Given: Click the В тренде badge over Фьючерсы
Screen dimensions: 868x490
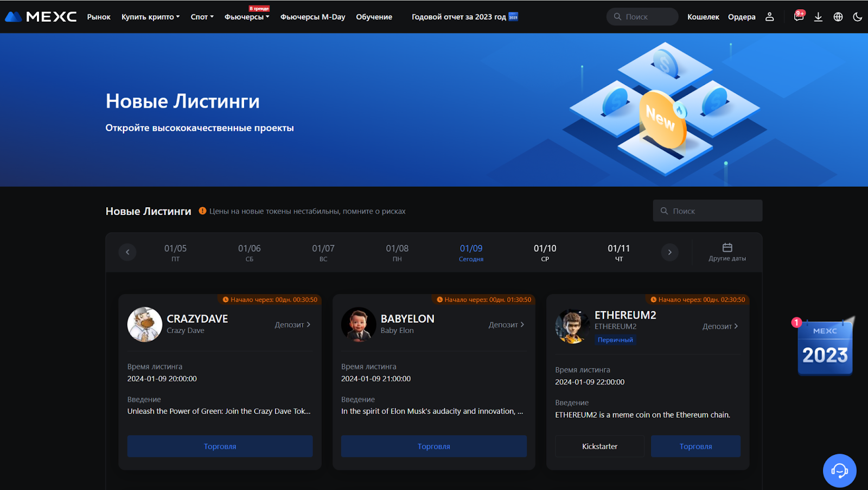Looking at the screenshot, I should [x=259, y=9].
